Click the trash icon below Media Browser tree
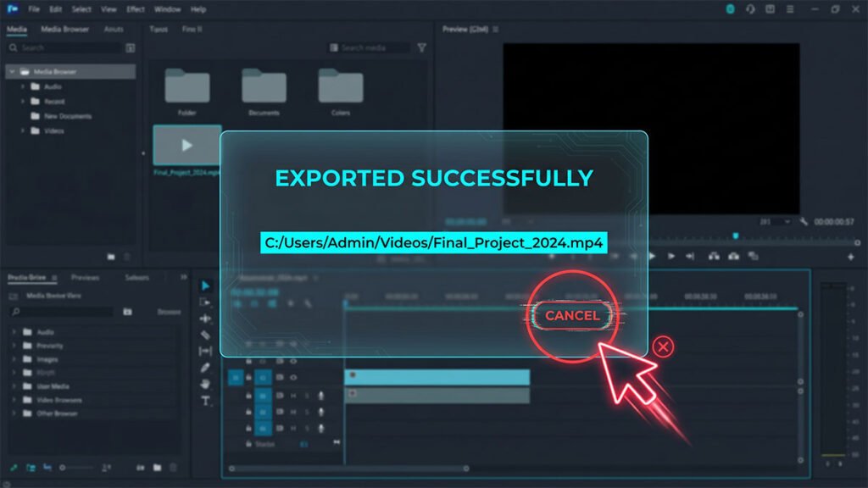This screenshot has height=488, width=868. click(x=126, y=257)
